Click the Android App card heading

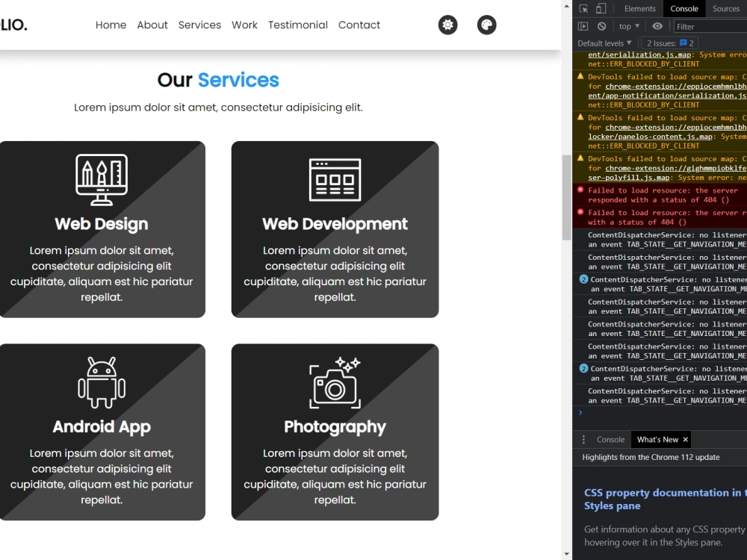[x=102, y=426]
